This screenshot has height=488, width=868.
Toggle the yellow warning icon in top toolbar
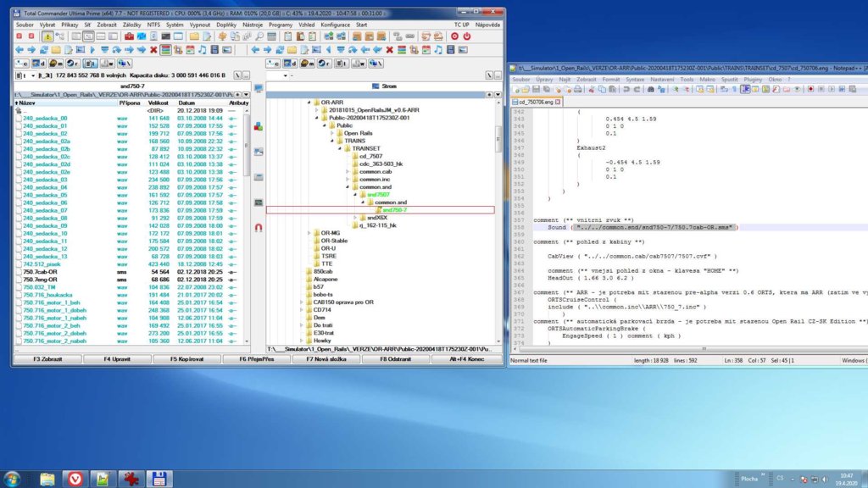[x=47, y=36]
